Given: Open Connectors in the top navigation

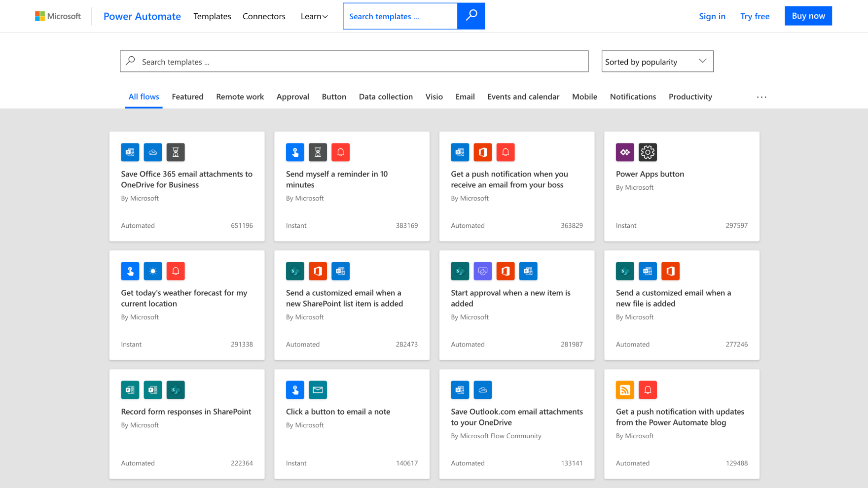Looking at the screenshot, I should coord(264,16).
